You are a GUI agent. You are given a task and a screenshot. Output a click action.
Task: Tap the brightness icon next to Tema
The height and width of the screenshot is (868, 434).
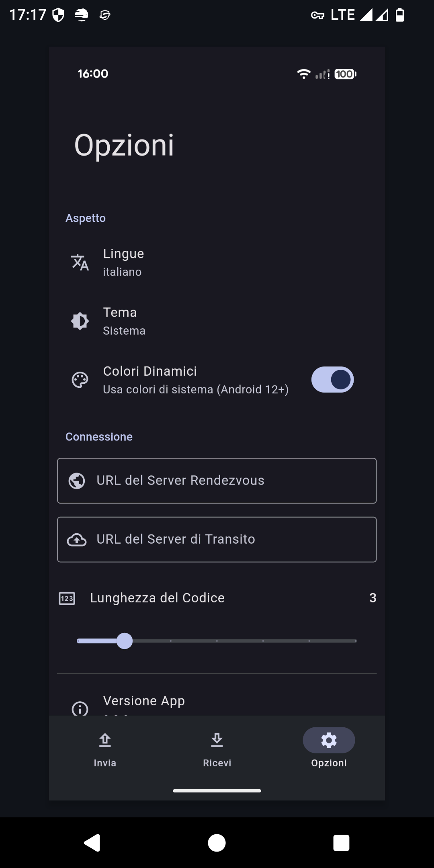[x=80, y=321]
